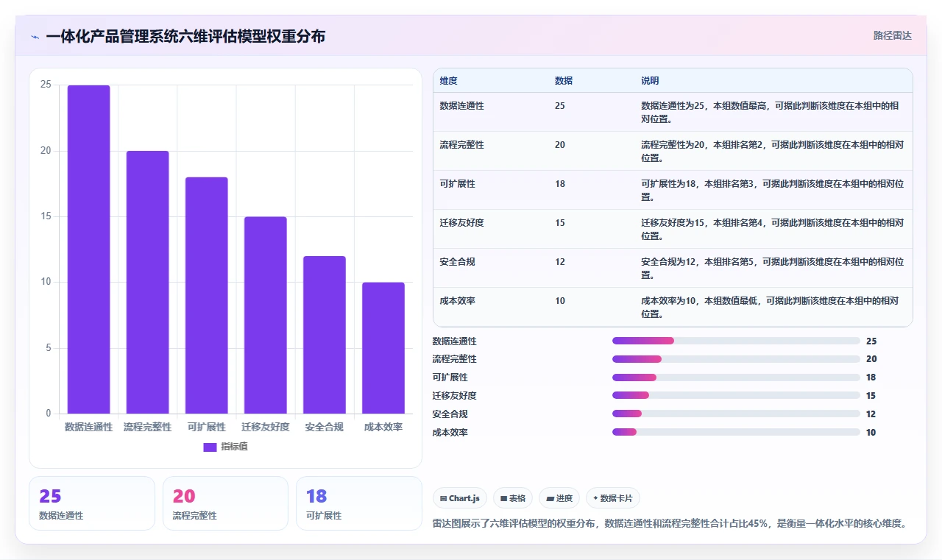This screenshot has height=560, width=942.
Task: Click the 流程完整性 bar in chart
Action: coord(147,282)
